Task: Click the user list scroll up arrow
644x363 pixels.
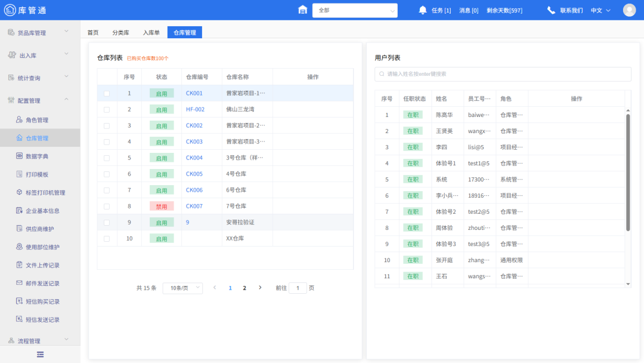Action: point(627,110)
